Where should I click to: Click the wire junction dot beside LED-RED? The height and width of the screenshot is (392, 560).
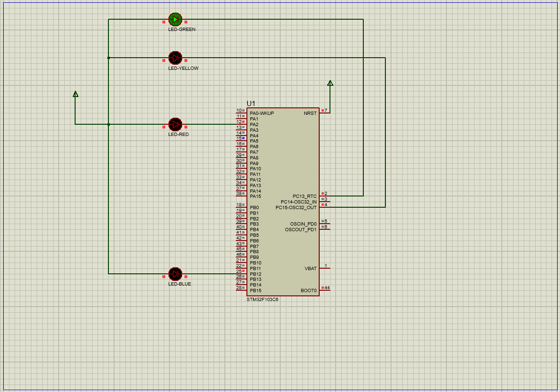[108, 124]
